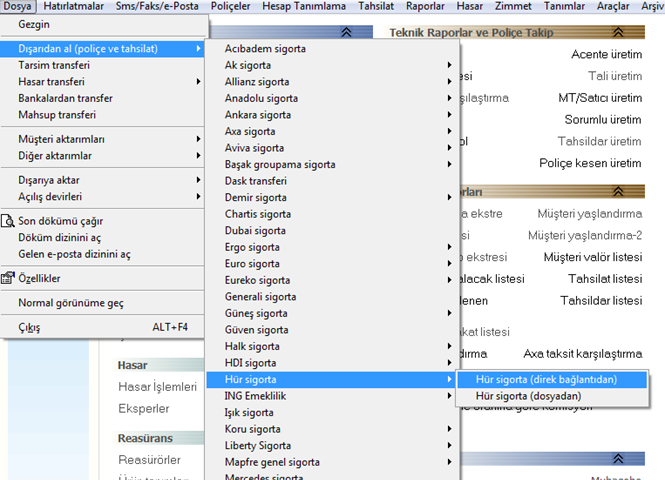
Task: Click Dask transferi menu entry
Action: (x=255, y=181)
